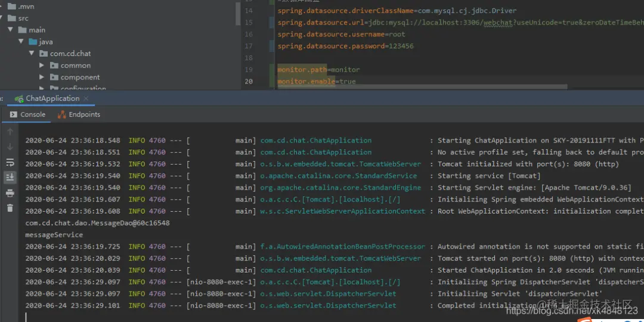Image resolution: width=644 pixels, height=322 pixels.
Task: Expand the common package arrow
Action: pos(42,66)
